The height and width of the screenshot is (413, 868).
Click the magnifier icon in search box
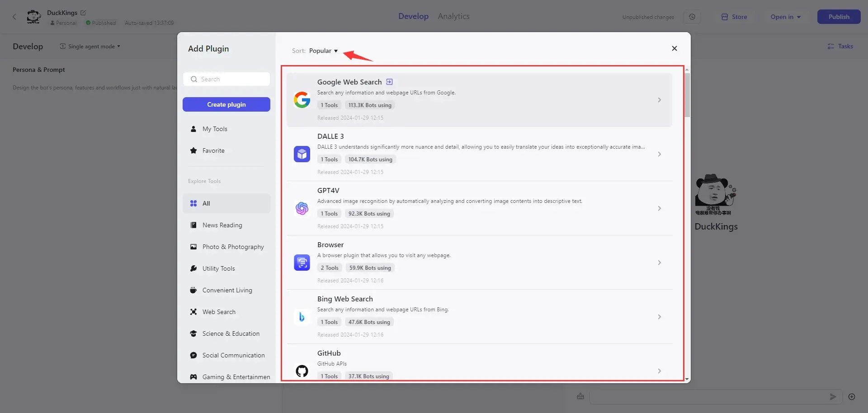pyautogui.click(x=194, y=79)
